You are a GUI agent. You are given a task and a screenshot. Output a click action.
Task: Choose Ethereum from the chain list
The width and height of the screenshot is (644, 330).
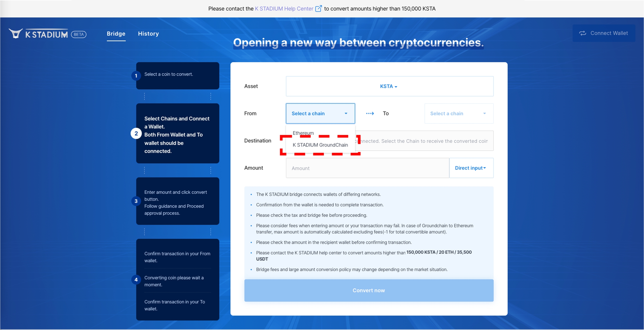(303, 133)
